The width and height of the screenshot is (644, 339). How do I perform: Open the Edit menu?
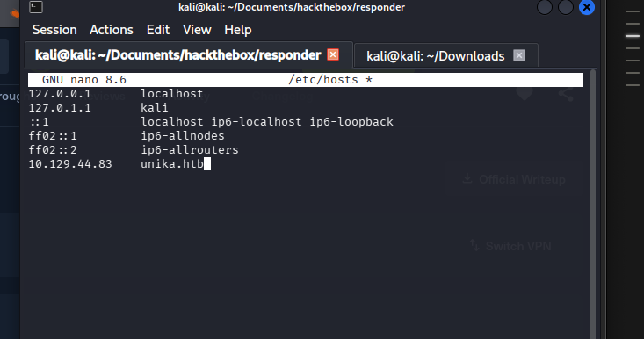pos(158,30)
